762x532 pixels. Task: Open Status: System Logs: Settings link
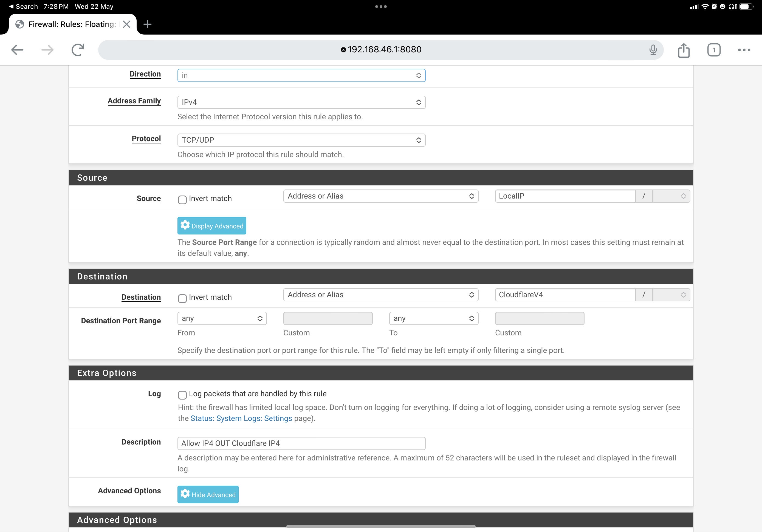point(241,418)
